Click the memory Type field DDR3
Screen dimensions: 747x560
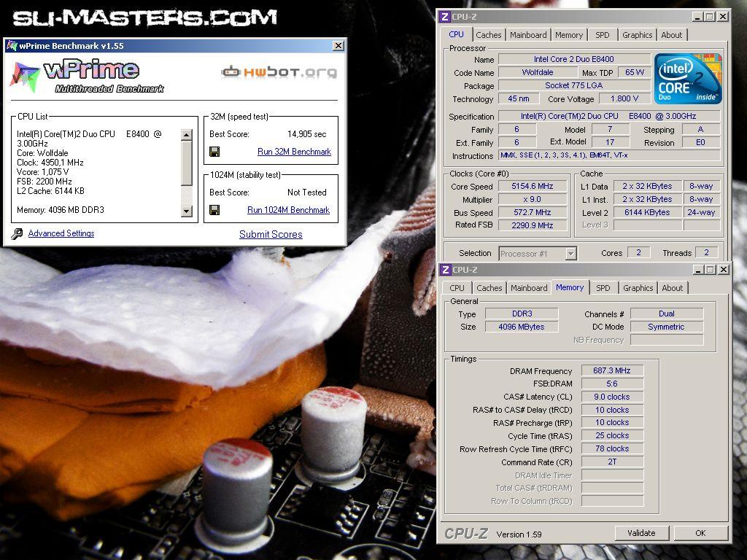pyautogui.click(x=522, y=314)
